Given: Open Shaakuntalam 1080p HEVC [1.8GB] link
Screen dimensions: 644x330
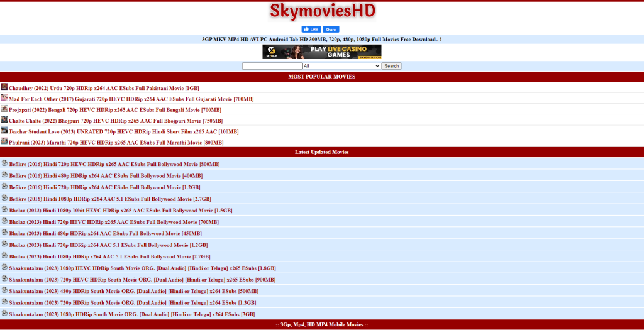Looking at the screenshot, I should (143, 268).
